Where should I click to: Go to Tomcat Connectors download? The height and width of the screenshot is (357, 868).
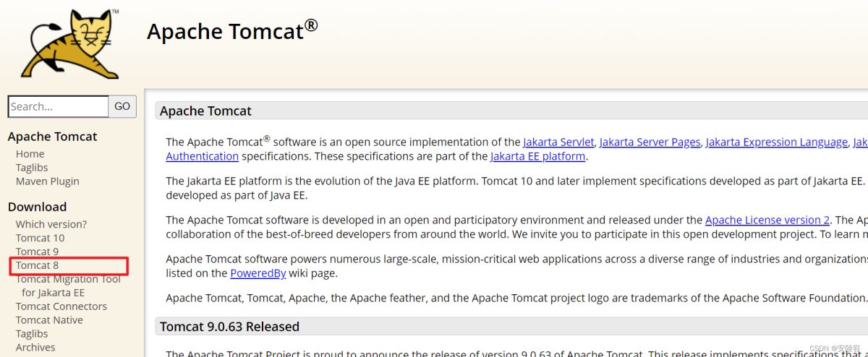[x=61, y=306]
